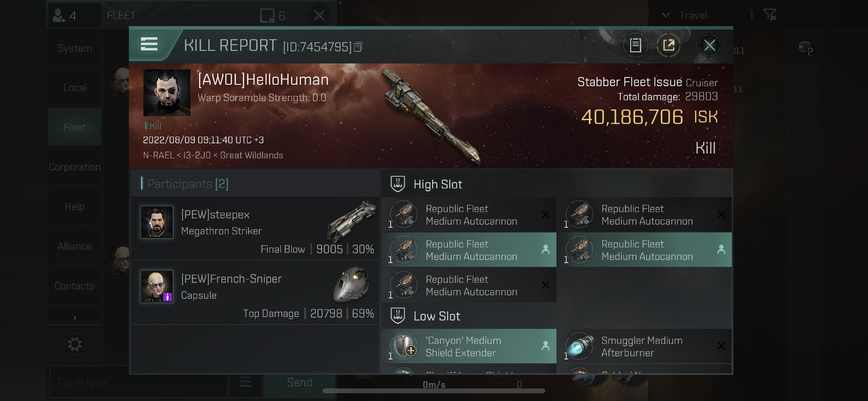This screenshot has height=401, width=868.
Task: Click the Low Slot section icon
Action: pyautogui.click(x=398, y=316)
